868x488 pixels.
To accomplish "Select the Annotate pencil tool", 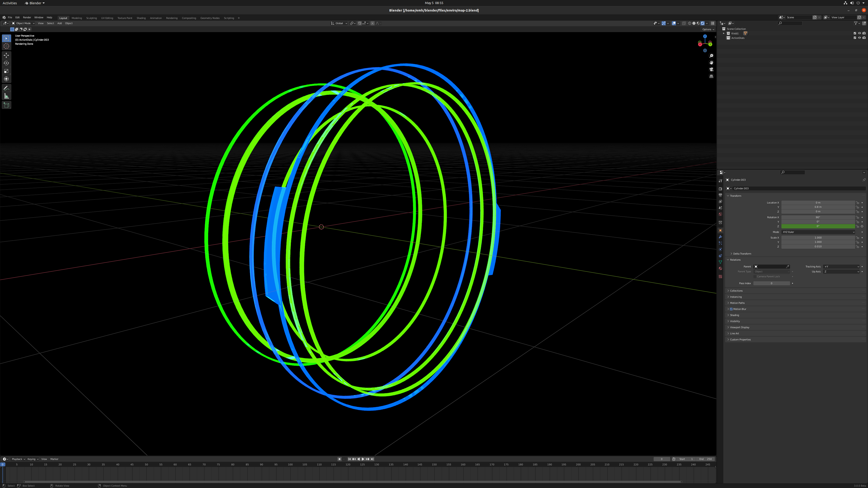I will [x=6, y=88].
